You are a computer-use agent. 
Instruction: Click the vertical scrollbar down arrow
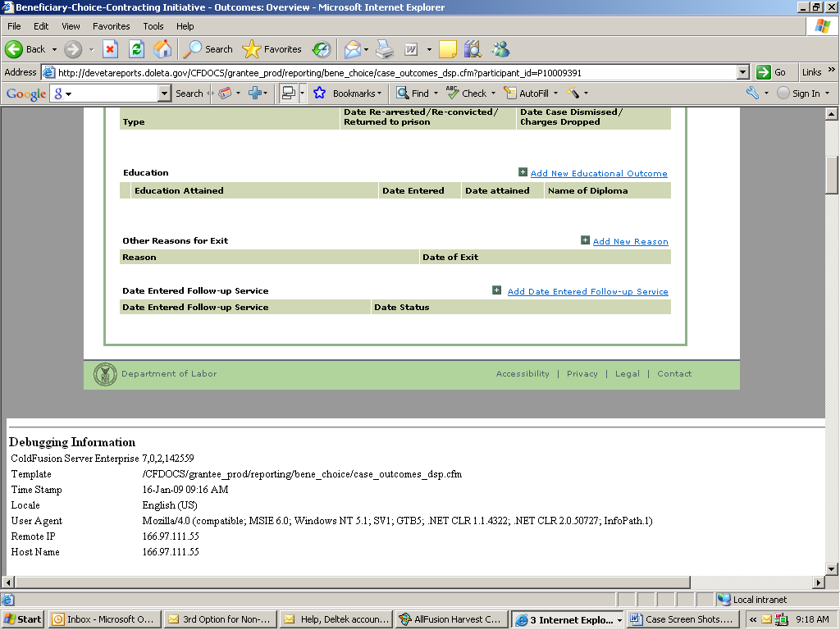click(831, 568)
